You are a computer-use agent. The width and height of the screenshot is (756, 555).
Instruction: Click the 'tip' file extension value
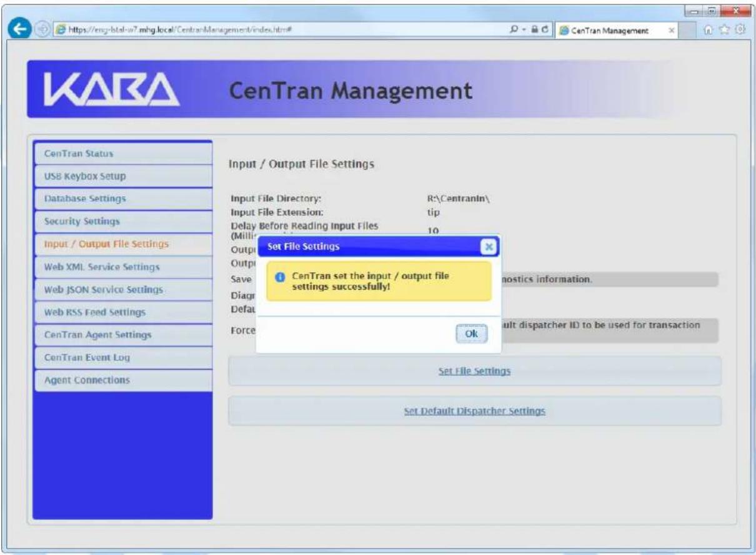(434, 212)
